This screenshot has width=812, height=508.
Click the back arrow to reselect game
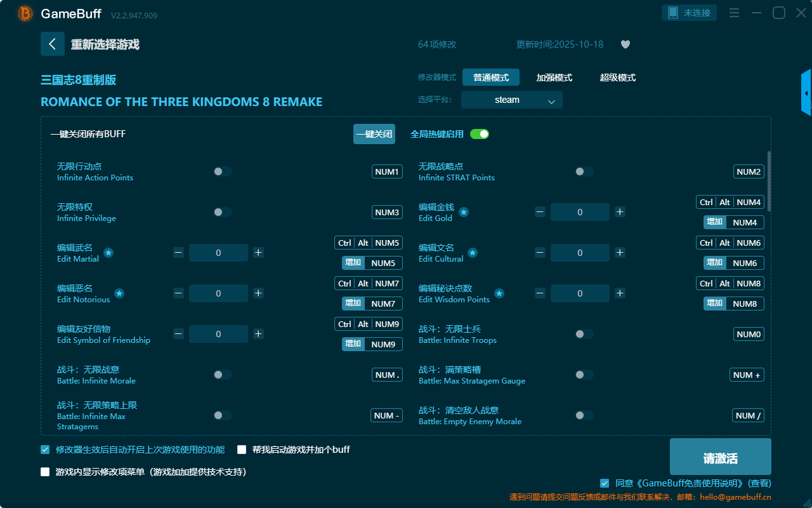[53, 44]
